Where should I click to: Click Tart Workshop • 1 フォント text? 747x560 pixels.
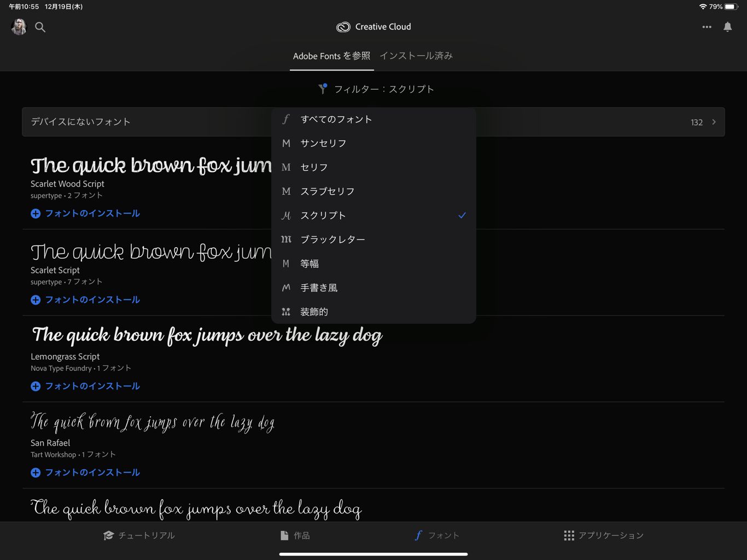point(73,455)
